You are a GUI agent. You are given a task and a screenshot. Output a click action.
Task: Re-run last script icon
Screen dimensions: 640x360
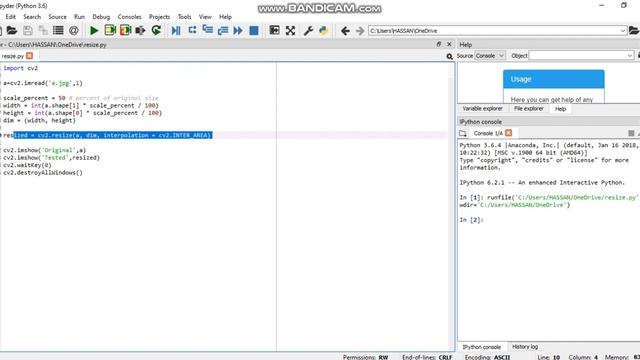(156, 31)
